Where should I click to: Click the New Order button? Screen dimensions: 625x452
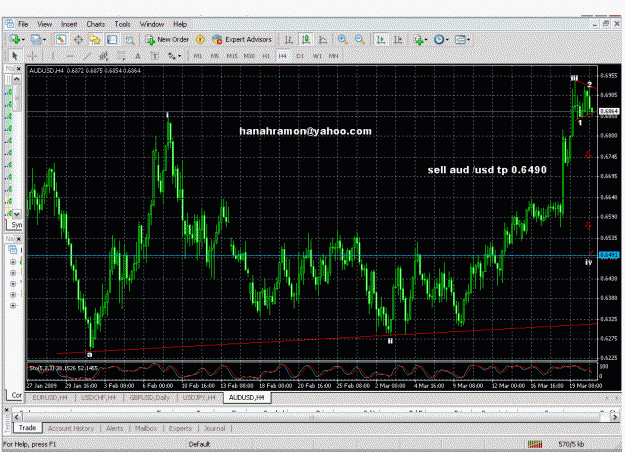pos(167,39)
